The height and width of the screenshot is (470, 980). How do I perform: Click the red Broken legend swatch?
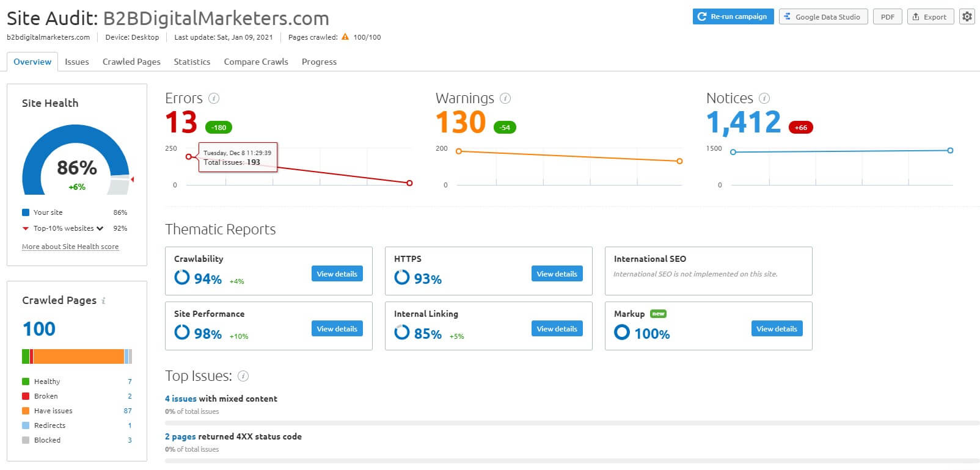pyautogui.click(x=26, y=396)
